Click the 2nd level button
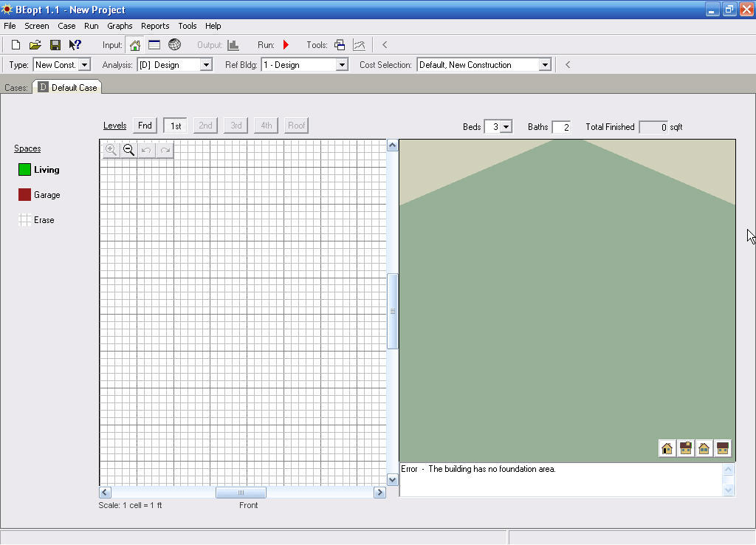 [205, 126]
